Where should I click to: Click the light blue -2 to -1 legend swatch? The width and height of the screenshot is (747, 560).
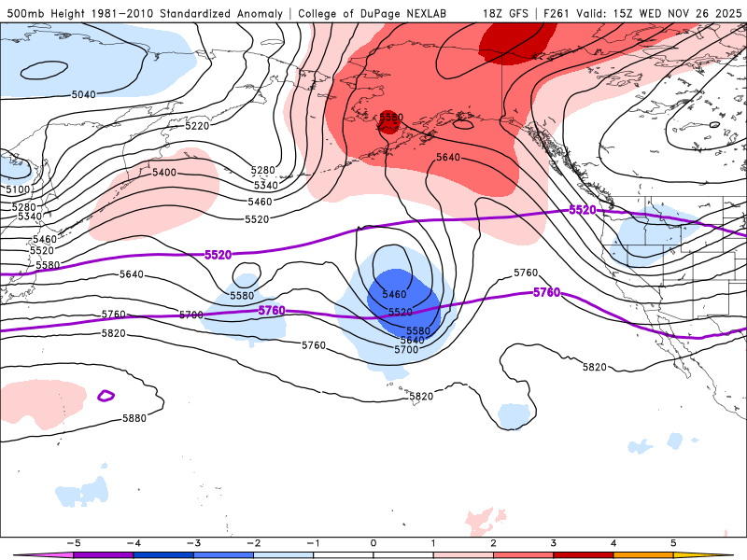(x=284, y=554)
